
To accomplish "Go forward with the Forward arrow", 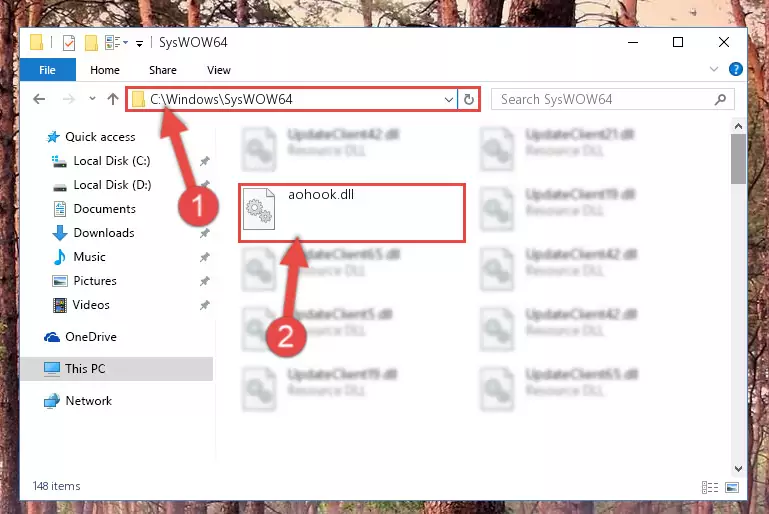I will (x=69, y=100).
